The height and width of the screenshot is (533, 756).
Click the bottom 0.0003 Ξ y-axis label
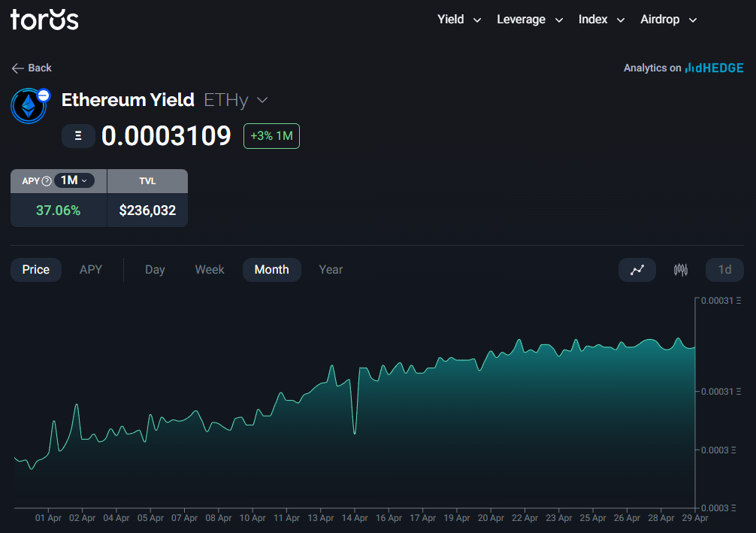(718, 508)
